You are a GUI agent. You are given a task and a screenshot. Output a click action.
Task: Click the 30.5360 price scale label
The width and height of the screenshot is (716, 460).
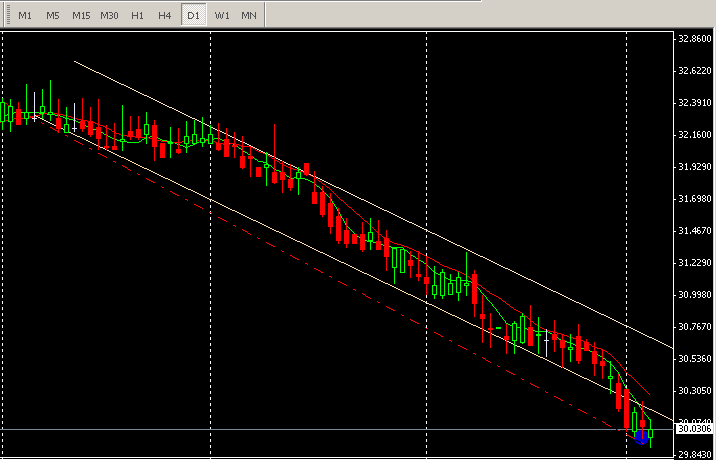pos(695,359)
